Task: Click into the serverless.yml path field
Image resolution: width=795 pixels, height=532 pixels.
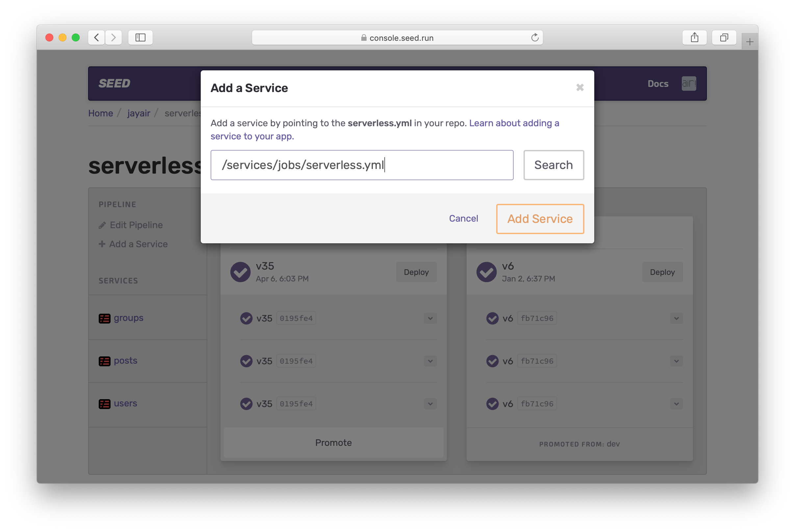Action: [x=362, y=165]
